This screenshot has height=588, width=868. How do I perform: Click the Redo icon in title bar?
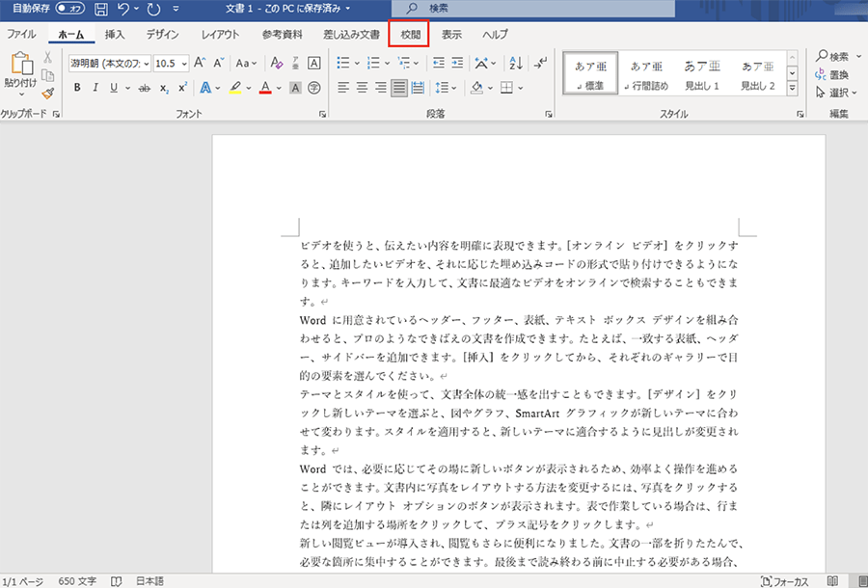154,9
